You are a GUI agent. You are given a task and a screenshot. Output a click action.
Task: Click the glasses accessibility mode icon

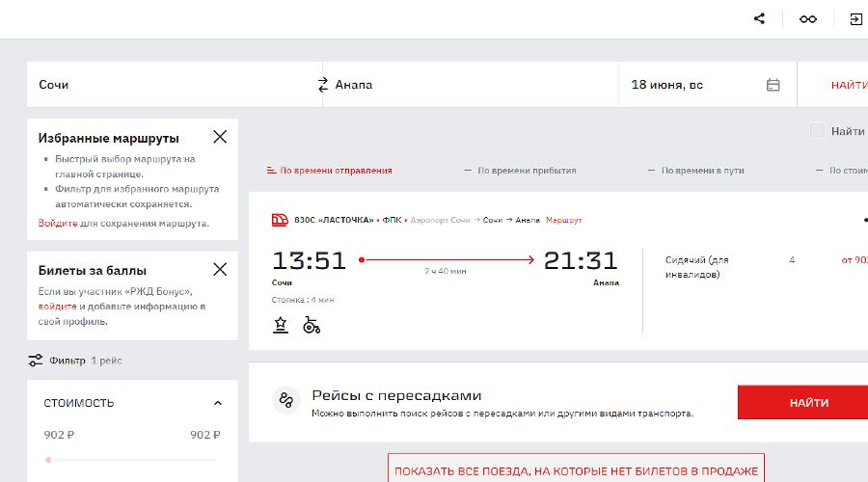[808, 19]
